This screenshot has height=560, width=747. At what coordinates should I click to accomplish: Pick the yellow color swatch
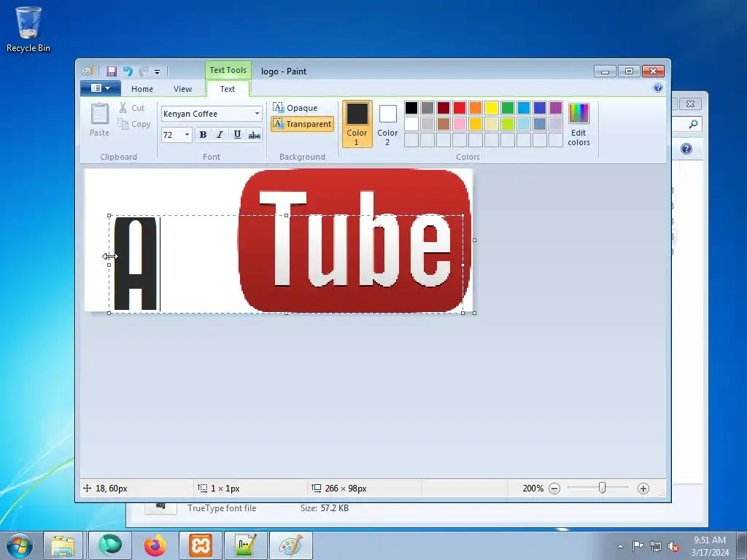(x=491, y=108)
